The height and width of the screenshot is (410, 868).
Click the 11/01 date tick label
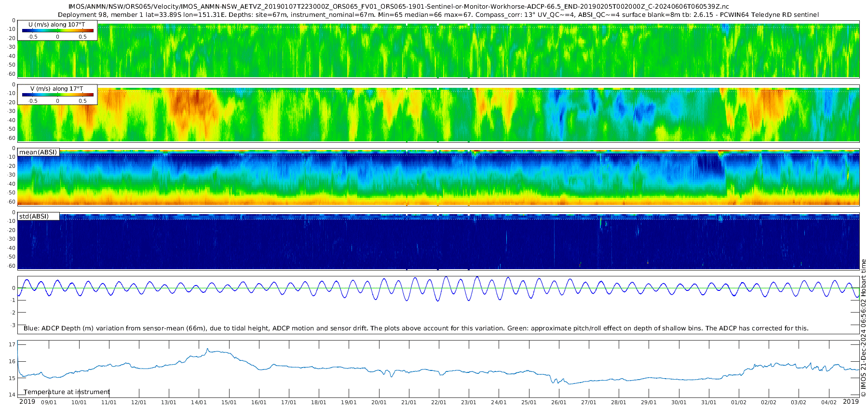(x=108, y=402)
